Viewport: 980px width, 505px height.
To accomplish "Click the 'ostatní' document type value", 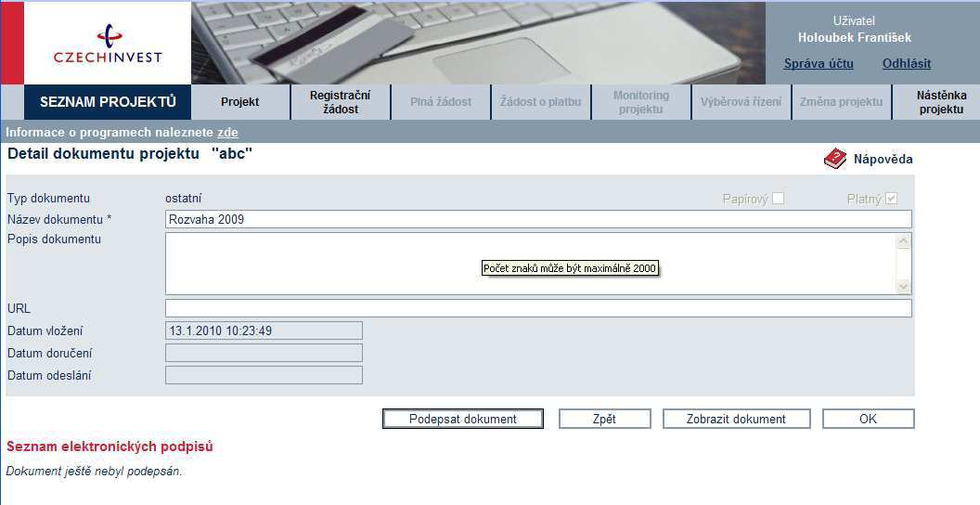I will [183, 198].
